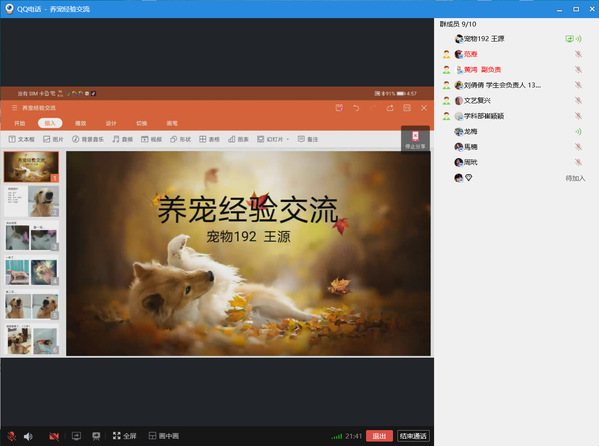Click member 范春 in list

(x=471, y=54)
